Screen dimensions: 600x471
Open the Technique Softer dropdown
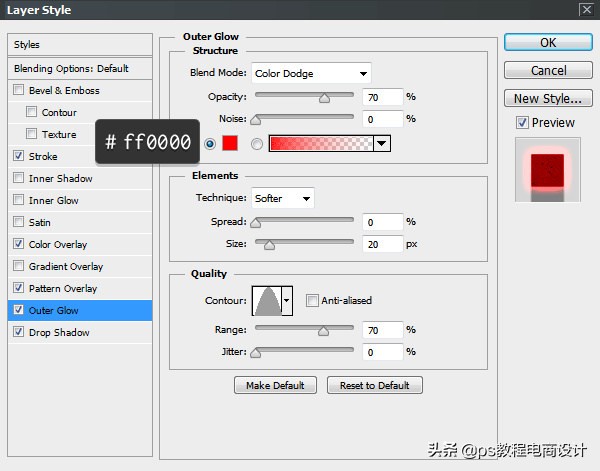point(282,198)
